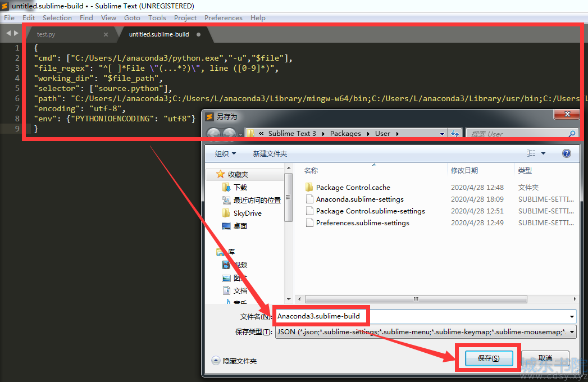Image resolution: width=588 pixels, height=382 pixels.
Task: Click the horizontal scrollbar of file list
Action: pyautogui.click(x=416, y=299)
